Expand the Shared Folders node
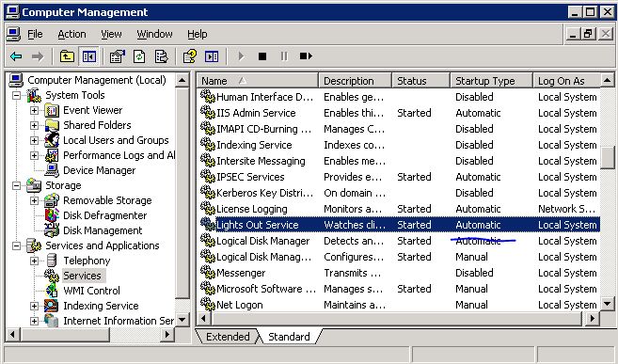This screenshot has height=364, width=618. click(x=34, y=126)
